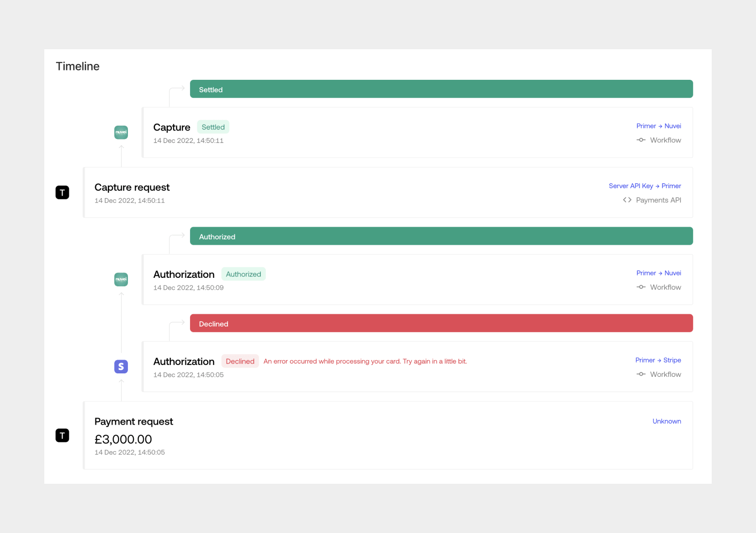Click the Workflow label in the Capture card

(x=665, y=140)
